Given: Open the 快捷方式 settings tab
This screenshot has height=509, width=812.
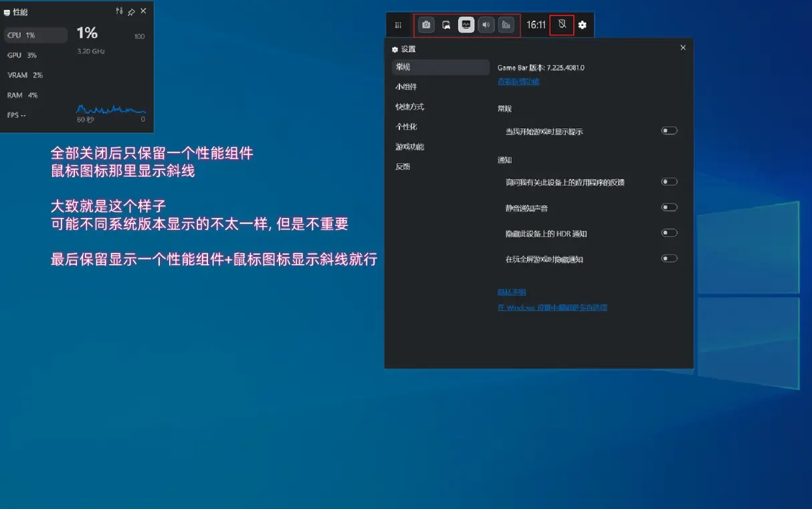Looking at the screenshot, I should point(441,107).
